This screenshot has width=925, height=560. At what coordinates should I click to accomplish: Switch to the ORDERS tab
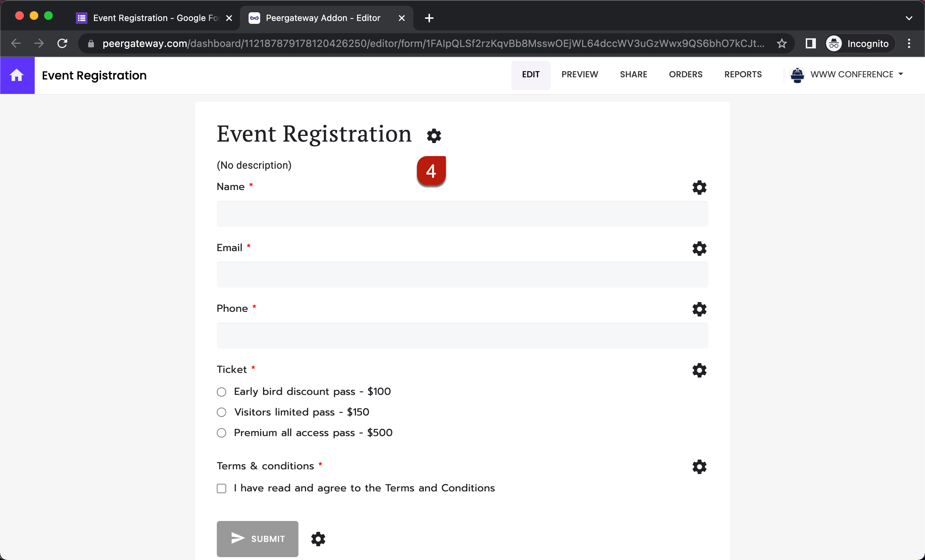685,74
